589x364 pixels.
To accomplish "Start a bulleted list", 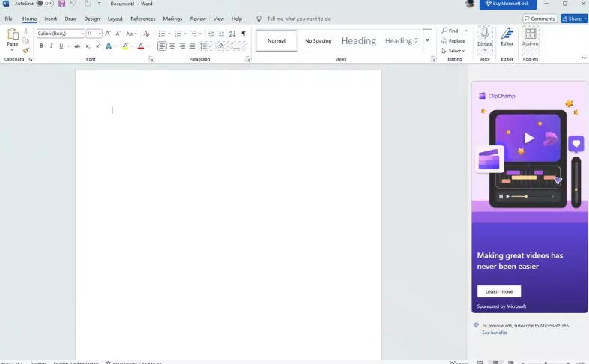I will coord(162,34).
